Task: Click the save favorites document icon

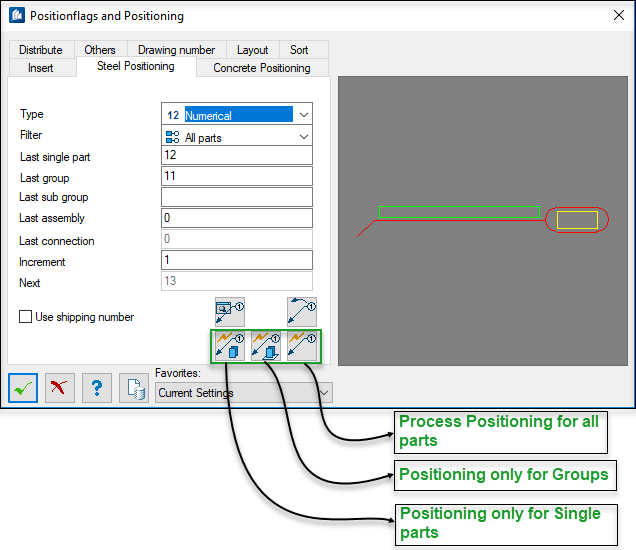Action: pos(134,388)
